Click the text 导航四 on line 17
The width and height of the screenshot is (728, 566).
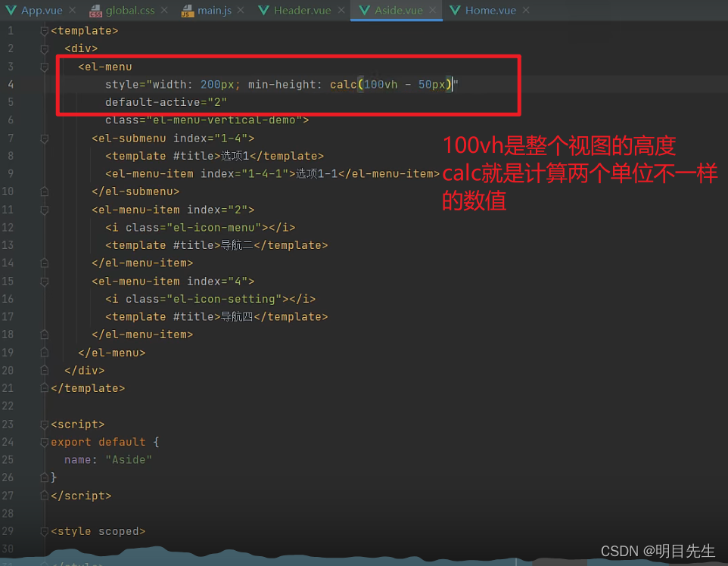[x=237, y=316]
